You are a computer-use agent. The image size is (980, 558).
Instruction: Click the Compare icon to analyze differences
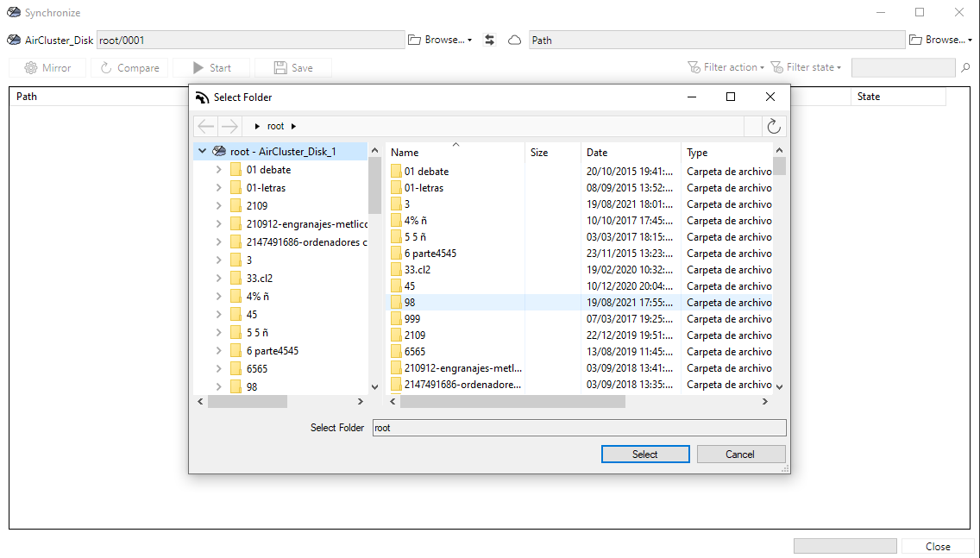tap(129, 67)
